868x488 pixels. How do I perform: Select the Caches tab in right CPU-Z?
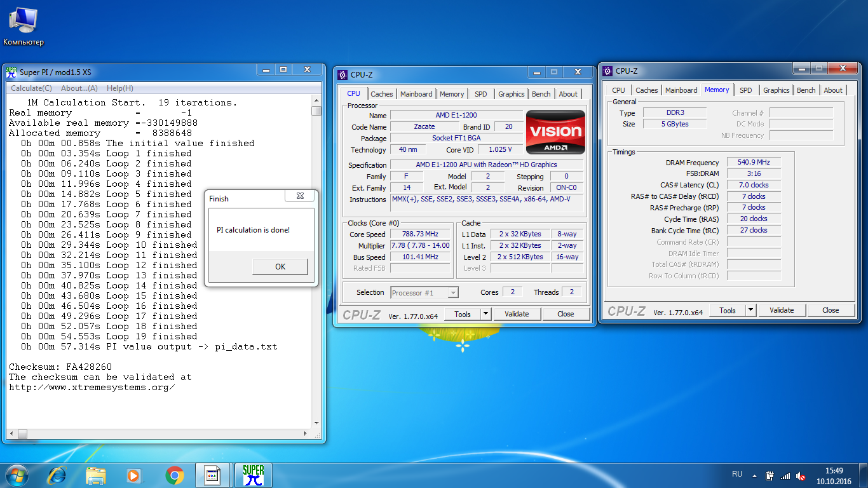(647, 90)
